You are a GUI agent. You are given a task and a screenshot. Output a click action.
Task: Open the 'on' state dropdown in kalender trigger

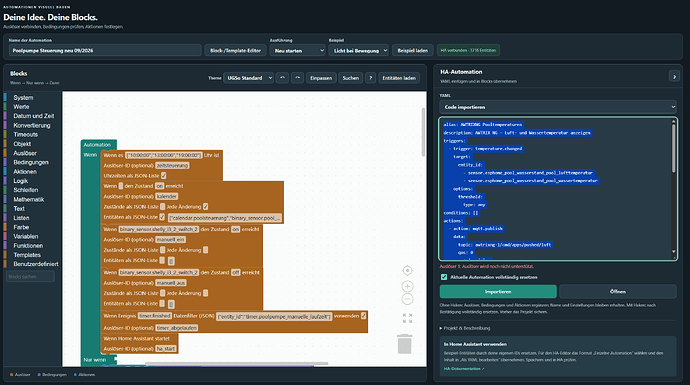(159, 186)
